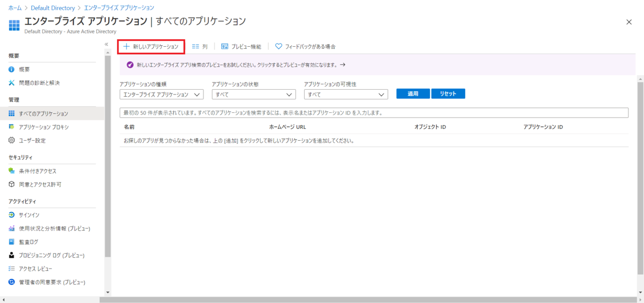Click the cube icon for 同意とアクセス許可

pyautogui.click(x=12, y=184)
